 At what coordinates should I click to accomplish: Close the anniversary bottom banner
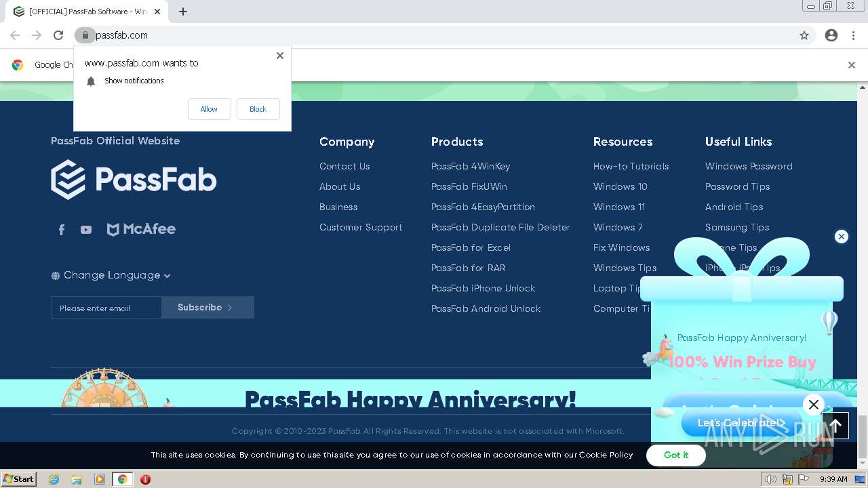[814, 405]
